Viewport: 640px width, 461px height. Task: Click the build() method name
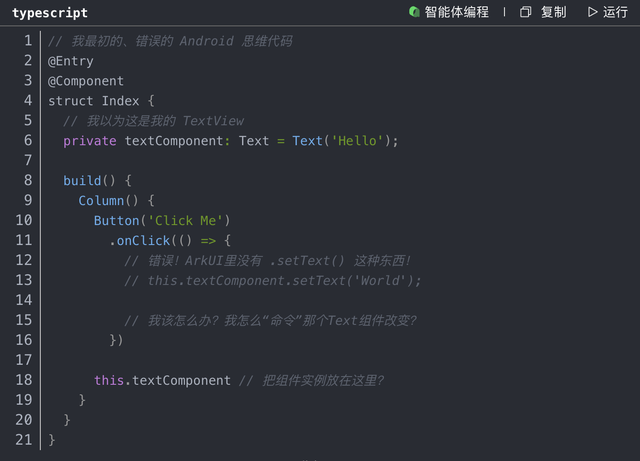[x=82, y=180]
